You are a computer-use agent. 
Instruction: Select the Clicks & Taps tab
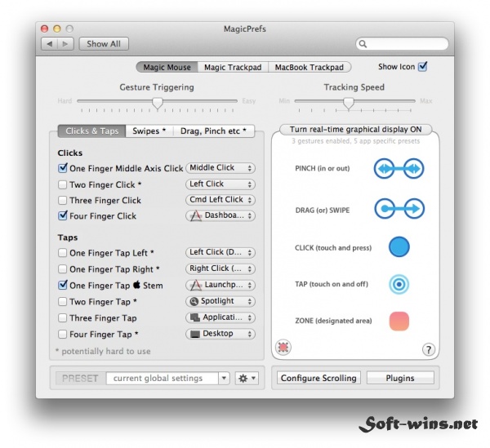91,131
